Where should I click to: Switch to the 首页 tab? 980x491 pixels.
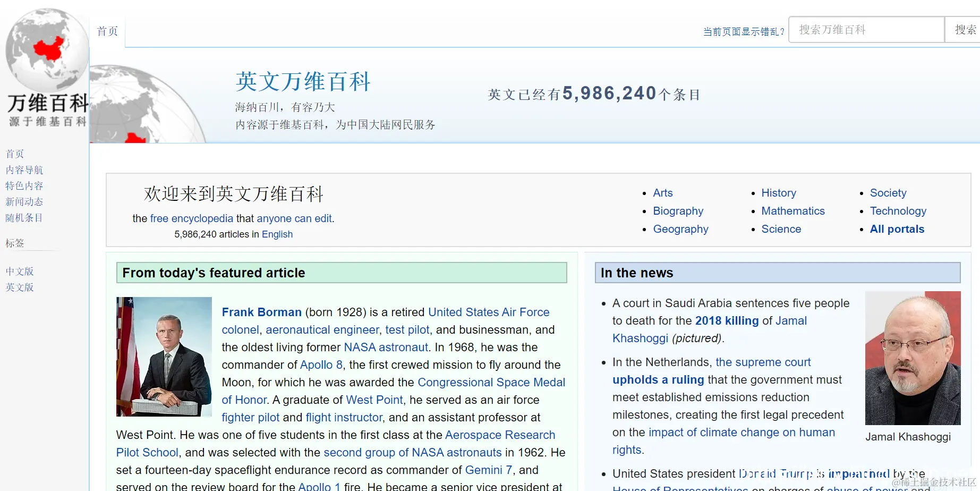pyautogui.click(x=107, y=31)
